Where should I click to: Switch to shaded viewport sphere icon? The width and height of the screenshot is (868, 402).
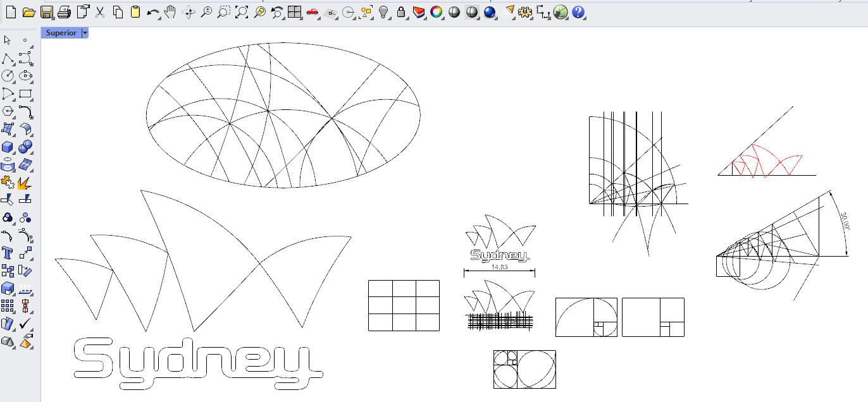coord(454,12)
